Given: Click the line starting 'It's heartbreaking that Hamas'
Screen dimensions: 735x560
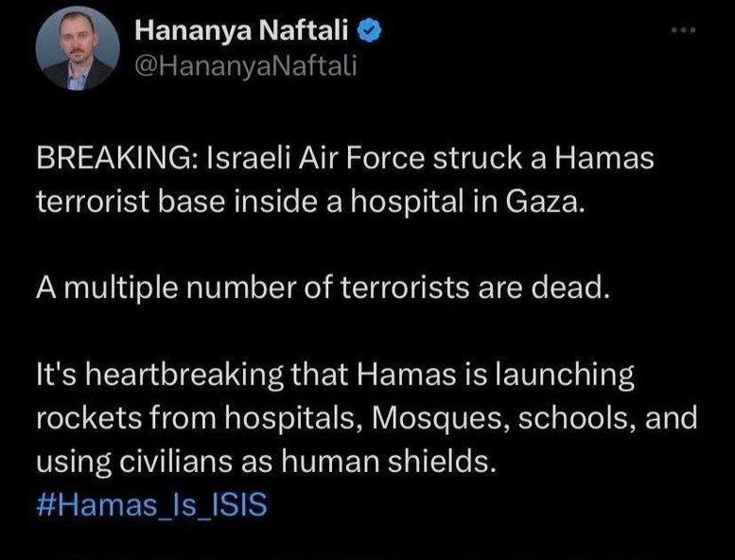Looking at the screenshot, I should 335,375.
